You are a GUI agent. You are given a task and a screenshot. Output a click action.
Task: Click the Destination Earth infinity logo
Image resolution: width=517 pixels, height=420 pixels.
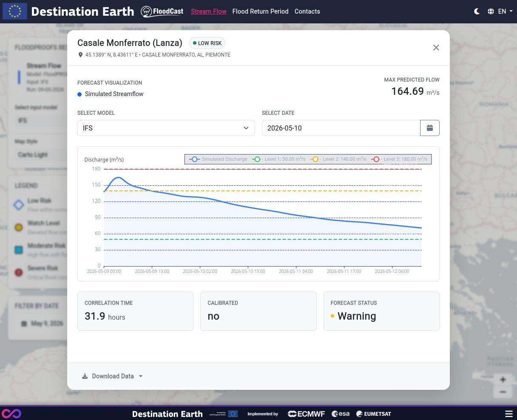(11, 413)
